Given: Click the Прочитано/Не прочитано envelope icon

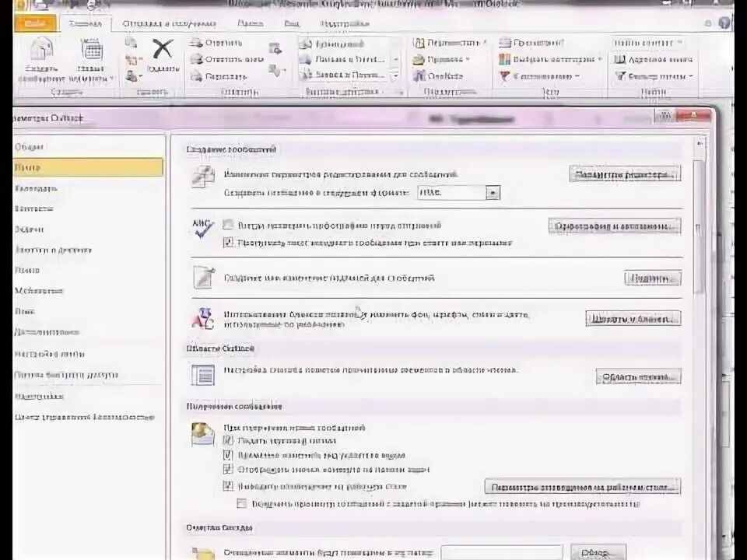Looking at the screenshot, I should 504,43.
